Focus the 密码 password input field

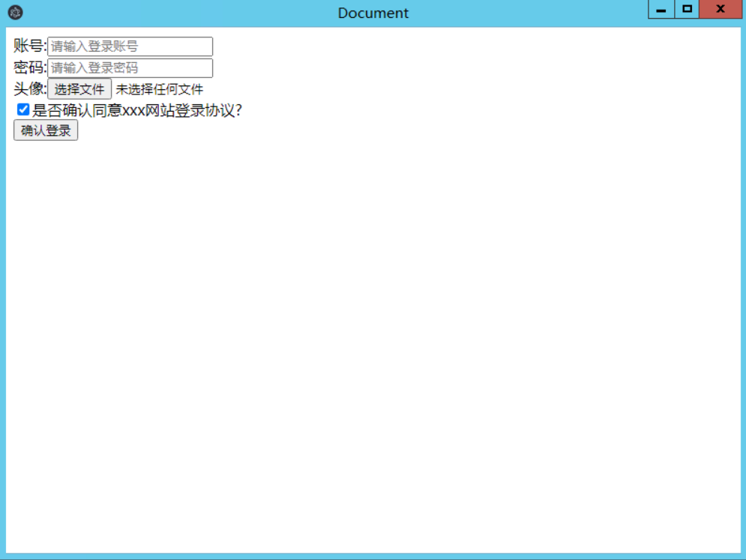(x=130, y=67)
